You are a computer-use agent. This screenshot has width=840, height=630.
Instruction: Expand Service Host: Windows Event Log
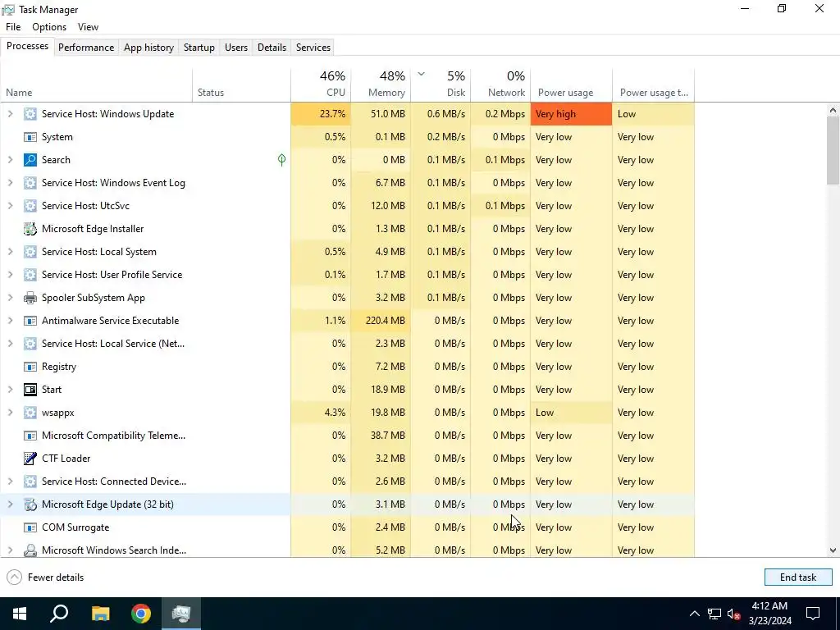[x=10, y=183]
